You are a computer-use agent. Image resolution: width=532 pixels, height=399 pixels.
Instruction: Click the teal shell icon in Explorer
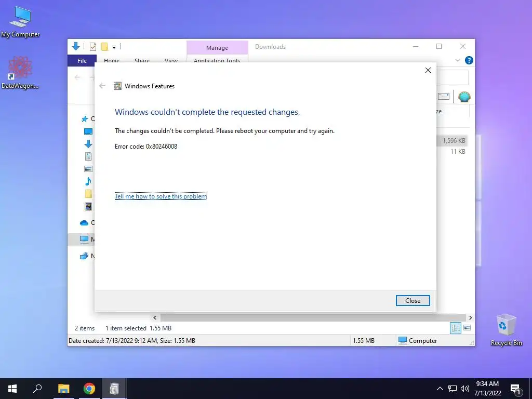464,97
